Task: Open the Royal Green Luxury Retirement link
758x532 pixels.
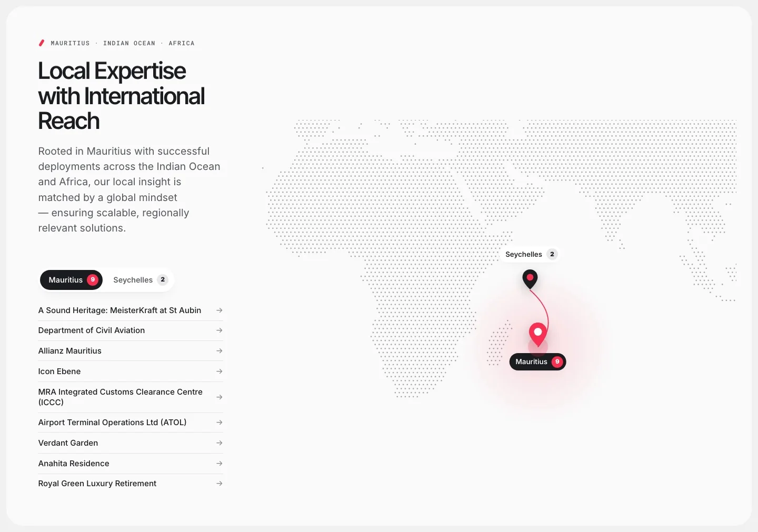Action: tap(131, 484)
